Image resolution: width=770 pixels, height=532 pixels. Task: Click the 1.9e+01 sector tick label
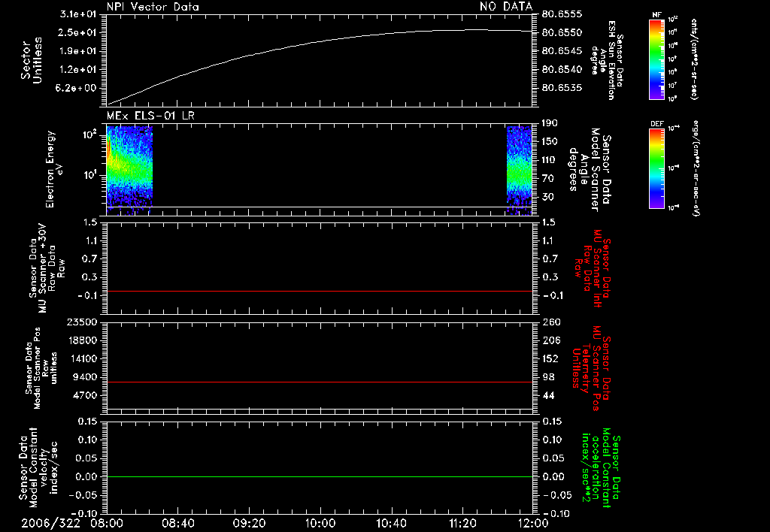click(x=78, y=51)
